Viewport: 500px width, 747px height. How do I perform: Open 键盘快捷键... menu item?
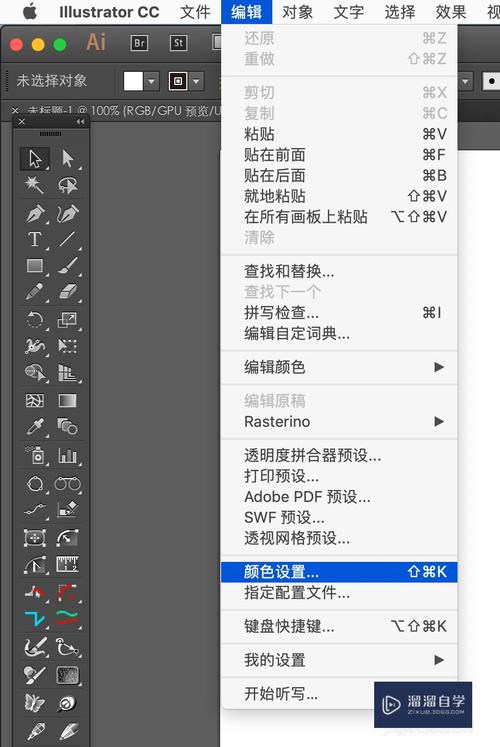pyautogui.click(x=339, y=626)
